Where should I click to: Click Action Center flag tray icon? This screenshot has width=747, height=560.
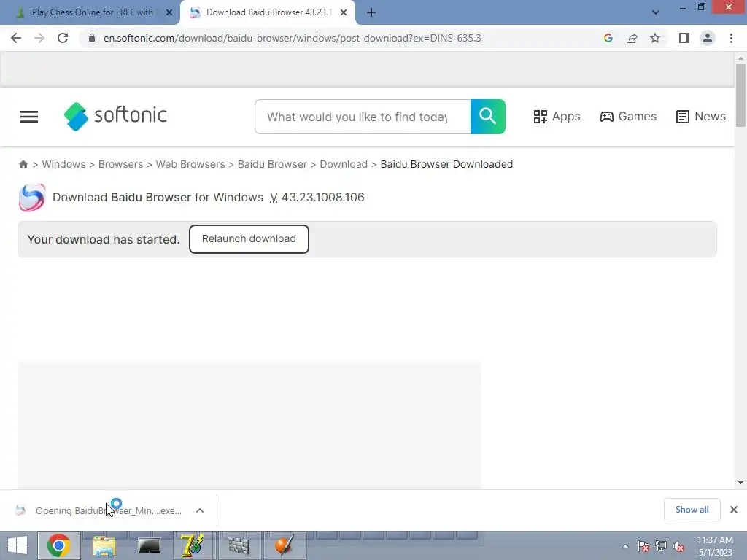[x=643, y=546]
